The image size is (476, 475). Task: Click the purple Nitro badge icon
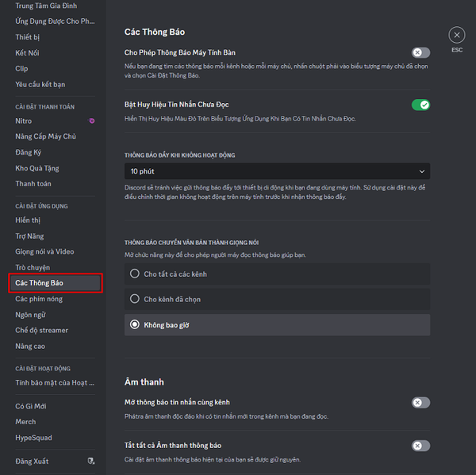click(91, 121)
